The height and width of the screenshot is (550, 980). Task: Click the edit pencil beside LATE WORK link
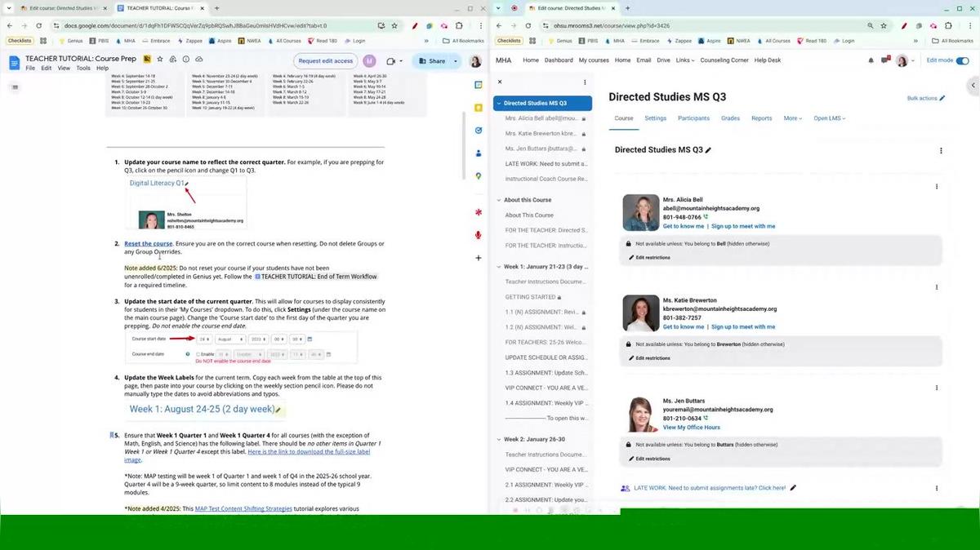click(793, 488)
